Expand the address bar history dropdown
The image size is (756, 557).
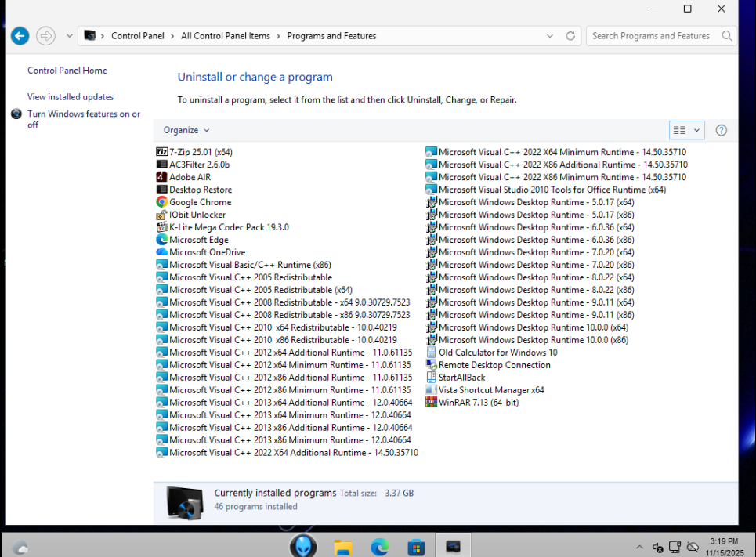click(550, 36)
